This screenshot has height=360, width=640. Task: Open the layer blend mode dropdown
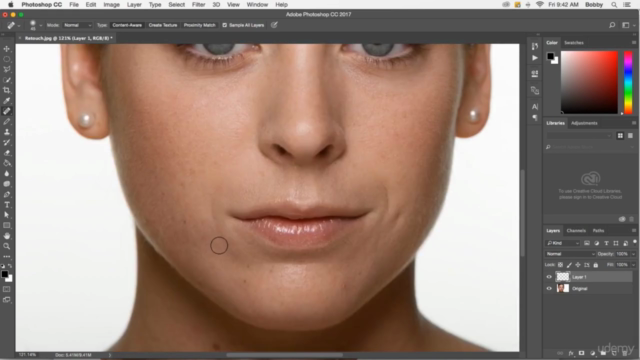[x=570, y=254]
